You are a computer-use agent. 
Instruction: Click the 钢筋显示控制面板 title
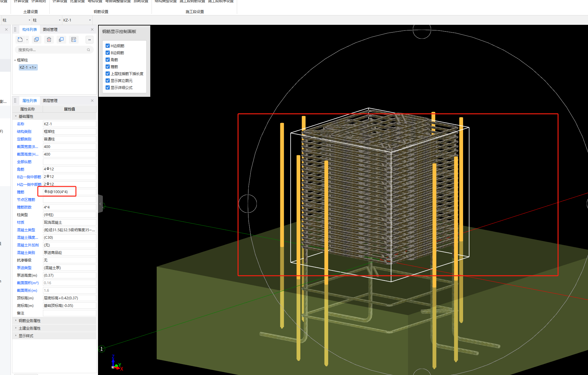[x=119, y=31]
